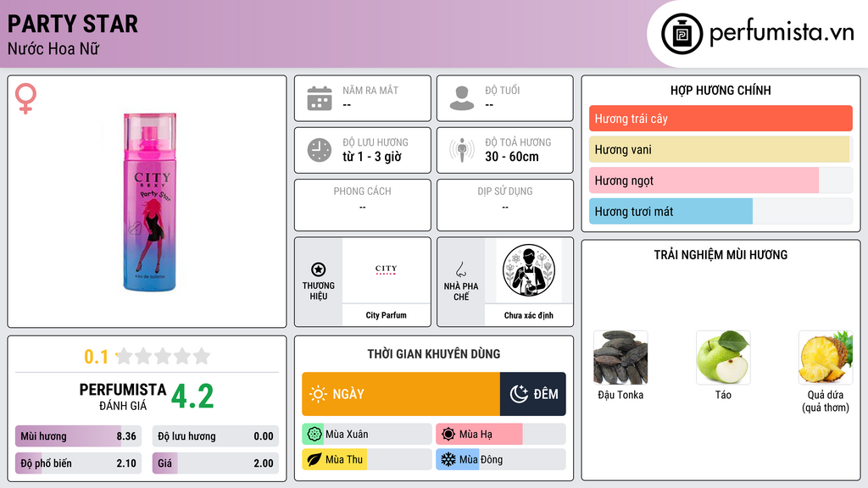Click the THỜI GIAN KHUYÊN DÙNG heading
868x488 pixels.
tap(434, 354)
